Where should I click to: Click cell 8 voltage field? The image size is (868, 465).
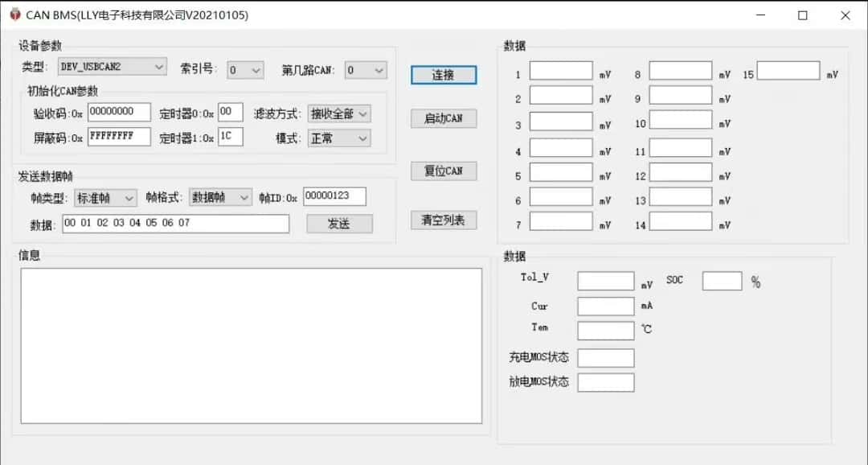click(681, 70)
